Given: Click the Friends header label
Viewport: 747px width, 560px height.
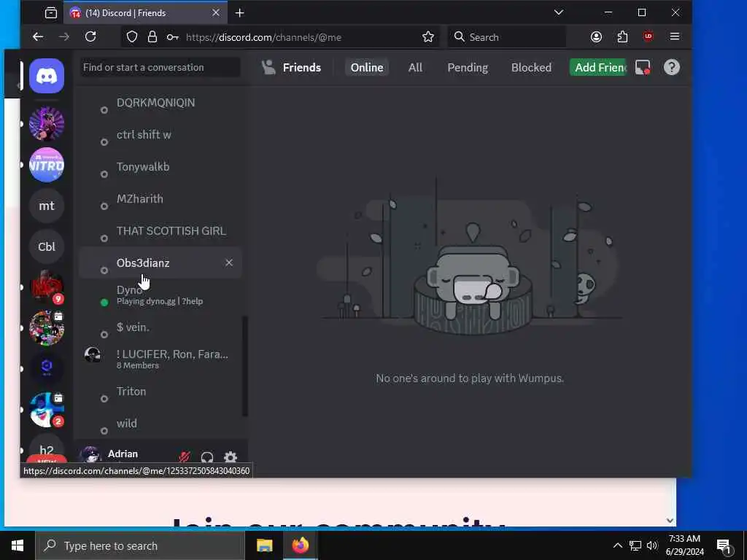Looking at the screenshot, I should pos(301,67).
